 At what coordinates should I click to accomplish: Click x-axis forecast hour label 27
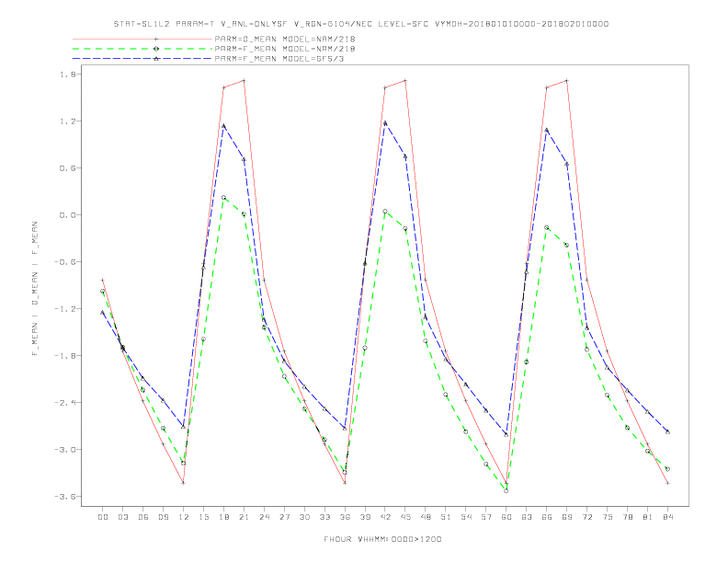(284, 517)
